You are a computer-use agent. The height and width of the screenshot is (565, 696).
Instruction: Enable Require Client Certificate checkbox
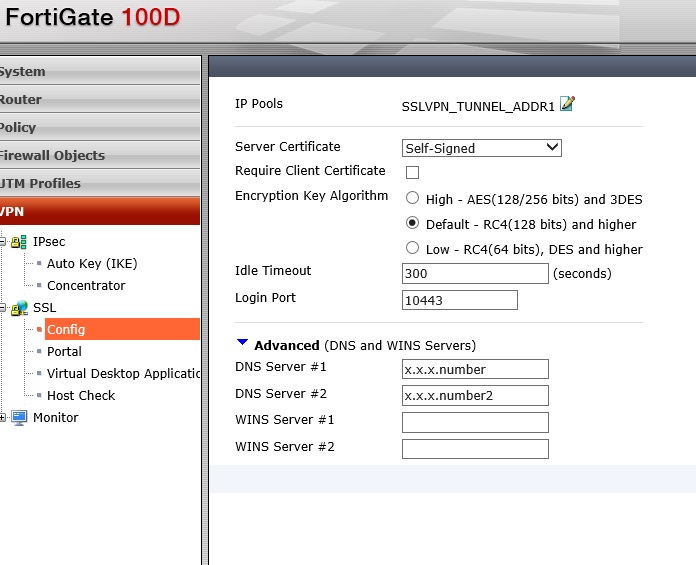412,172
